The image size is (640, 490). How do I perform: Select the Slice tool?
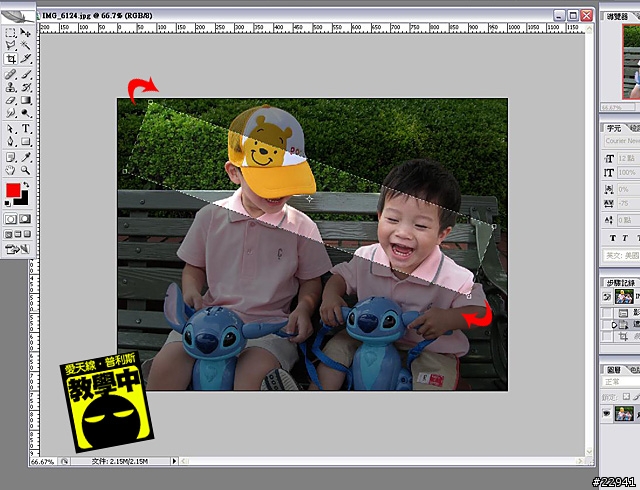[25, 59]
